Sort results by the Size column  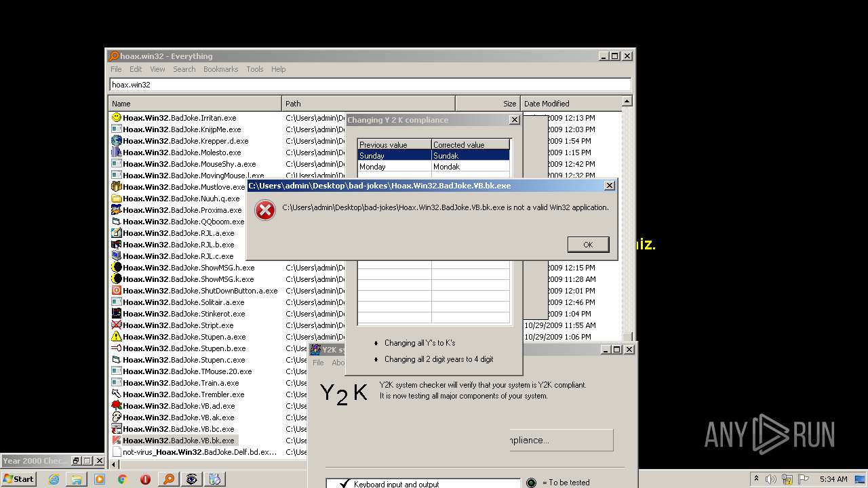click(488, 103)
